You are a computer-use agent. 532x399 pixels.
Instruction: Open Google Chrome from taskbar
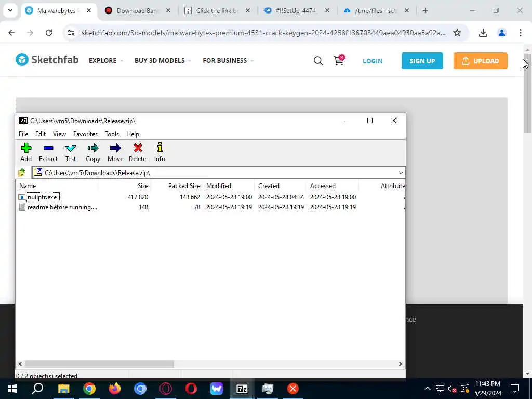click(89, 389)
